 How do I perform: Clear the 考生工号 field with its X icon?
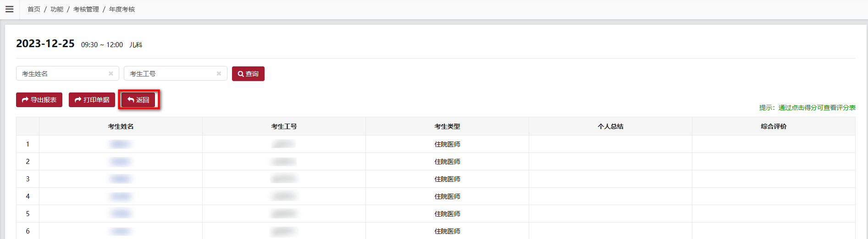(x=219, y=73)
